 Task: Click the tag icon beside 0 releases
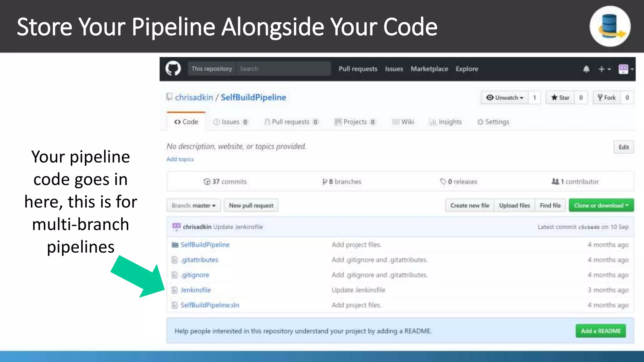coord(443,182)
